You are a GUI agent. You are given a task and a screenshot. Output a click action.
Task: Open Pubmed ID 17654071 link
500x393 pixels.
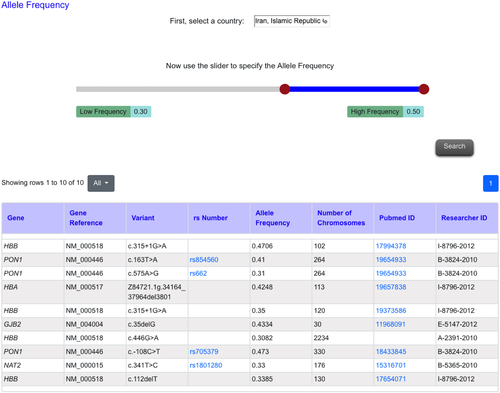tap(391, 379)
